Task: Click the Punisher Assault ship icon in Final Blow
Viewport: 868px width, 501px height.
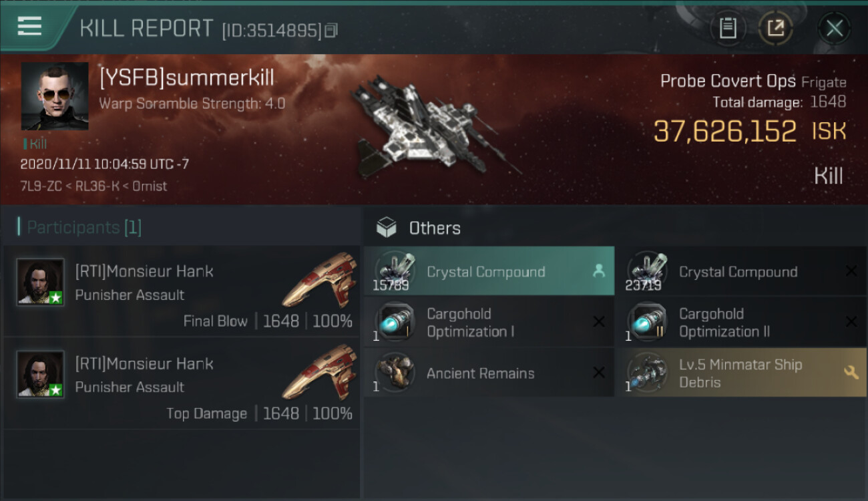Action: click(x=318, y=280)
